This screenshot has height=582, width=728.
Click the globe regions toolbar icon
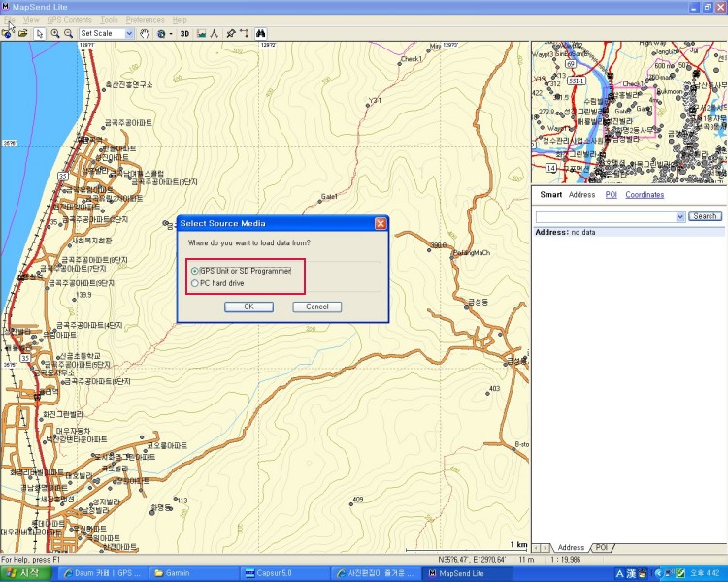161,33
